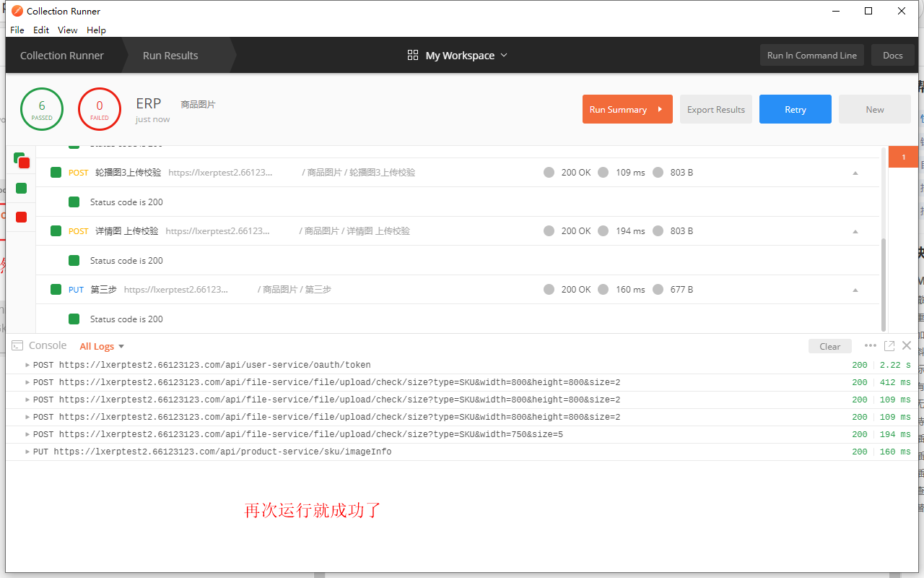Screen dimensions: 924x578
Task: Click the workspace grid icon beside My Workspace
Action: [x=412, y=54]
